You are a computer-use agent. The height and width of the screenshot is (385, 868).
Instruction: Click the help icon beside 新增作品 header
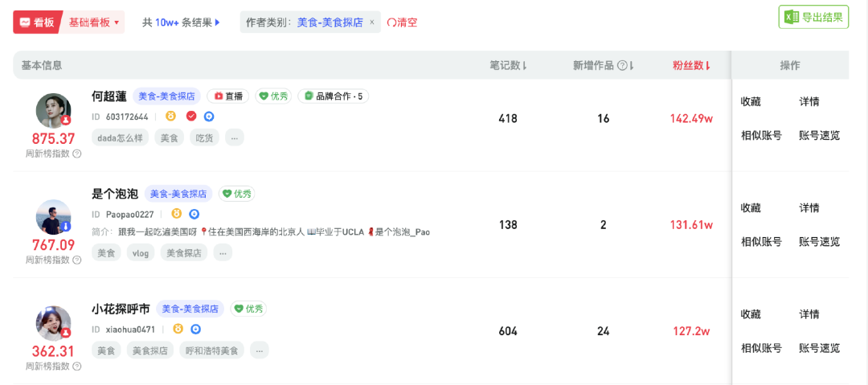(621, 66)
